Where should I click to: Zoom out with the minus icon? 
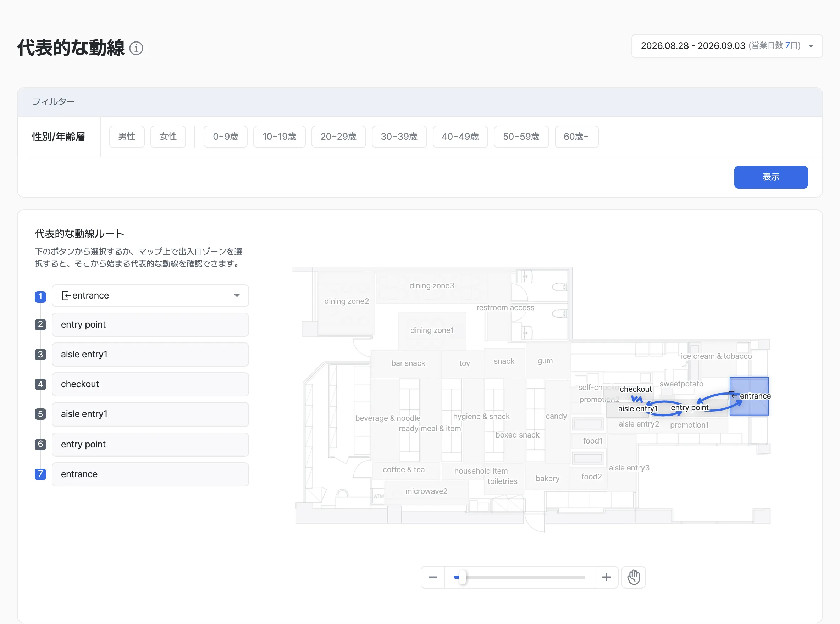click(433, 577)
